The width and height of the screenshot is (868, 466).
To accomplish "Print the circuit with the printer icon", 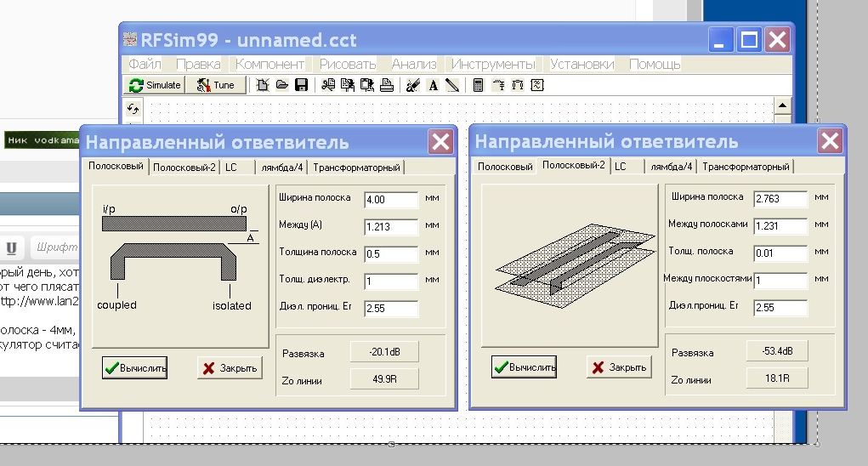I will pos(387,85).
